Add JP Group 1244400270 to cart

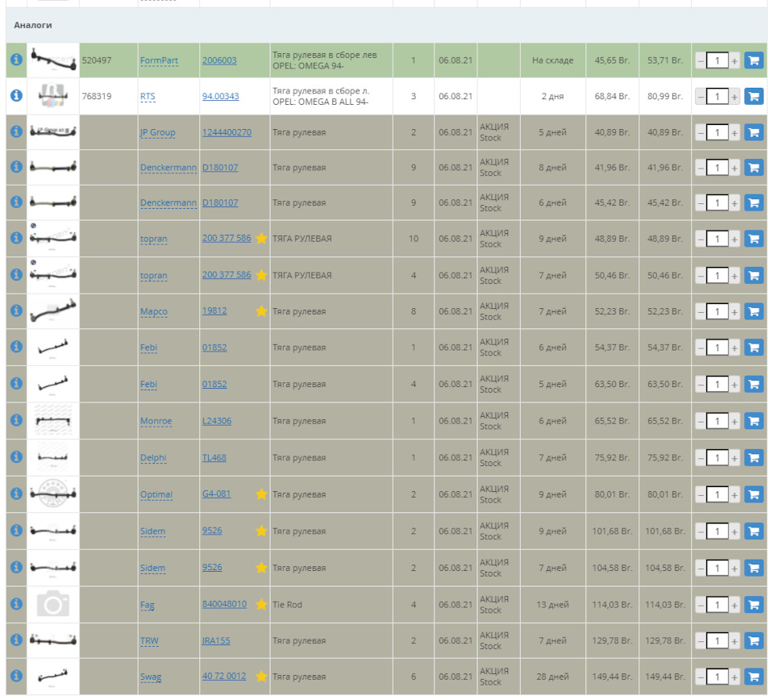[x=754, y=132]
